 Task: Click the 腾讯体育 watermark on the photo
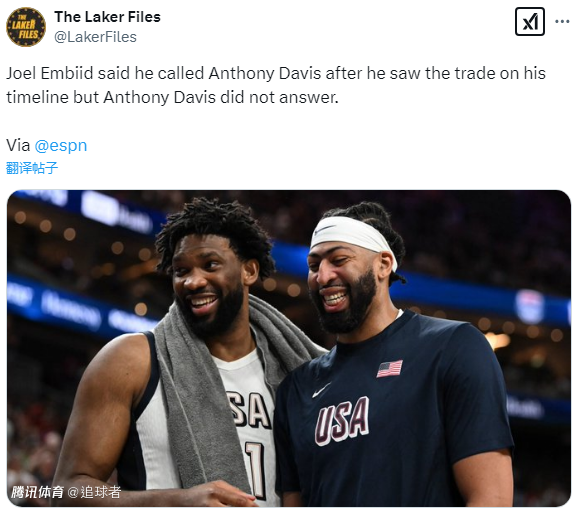[37, 492]
